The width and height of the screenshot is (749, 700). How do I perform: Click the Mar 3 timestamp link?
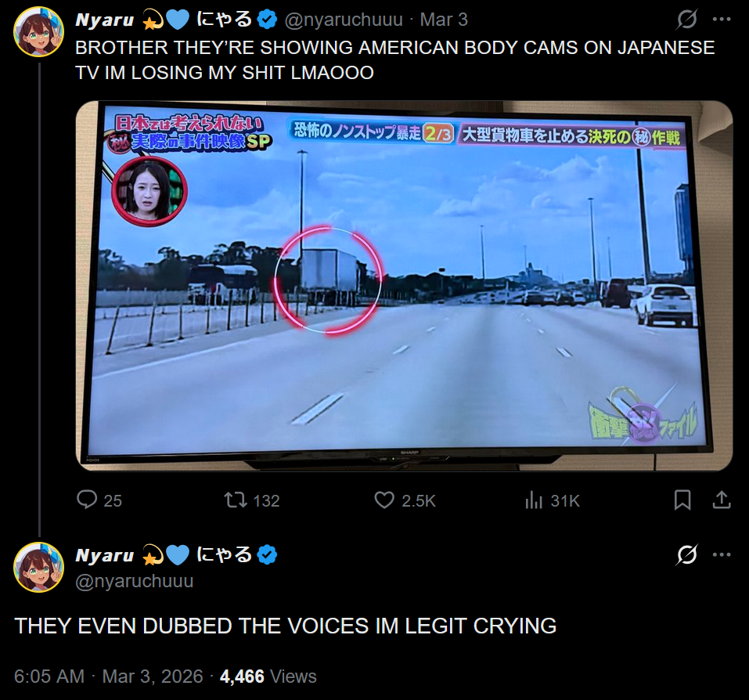click(444, 20)
